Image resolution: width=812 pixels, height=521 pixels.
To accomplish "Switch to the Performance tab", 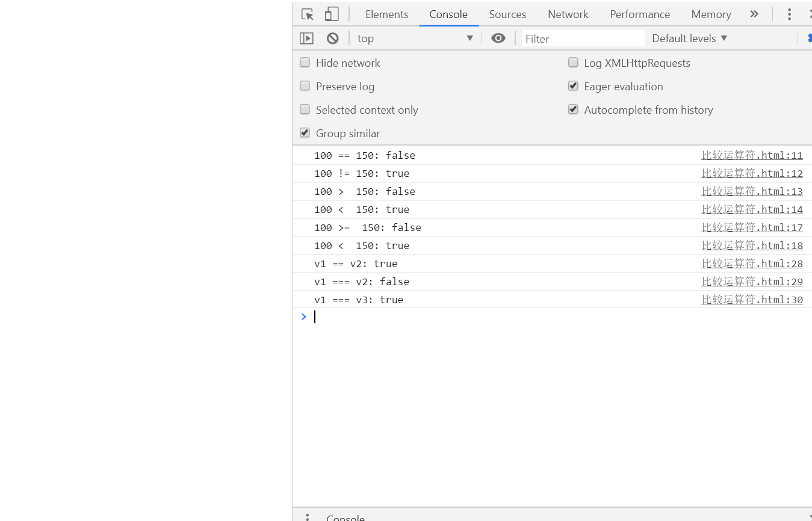I will coord(640,14).
